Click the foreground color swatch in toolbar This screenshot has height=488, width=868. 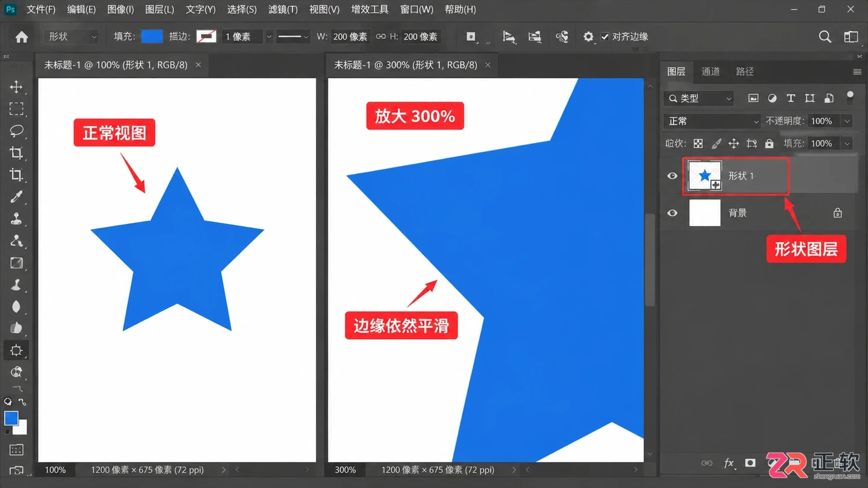click(x=11, y=418)
